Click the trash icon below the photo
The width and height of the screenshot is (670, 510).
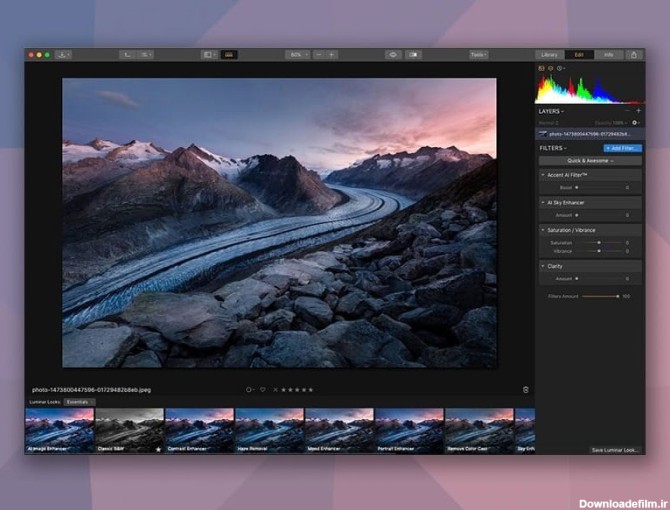[525, 389]
